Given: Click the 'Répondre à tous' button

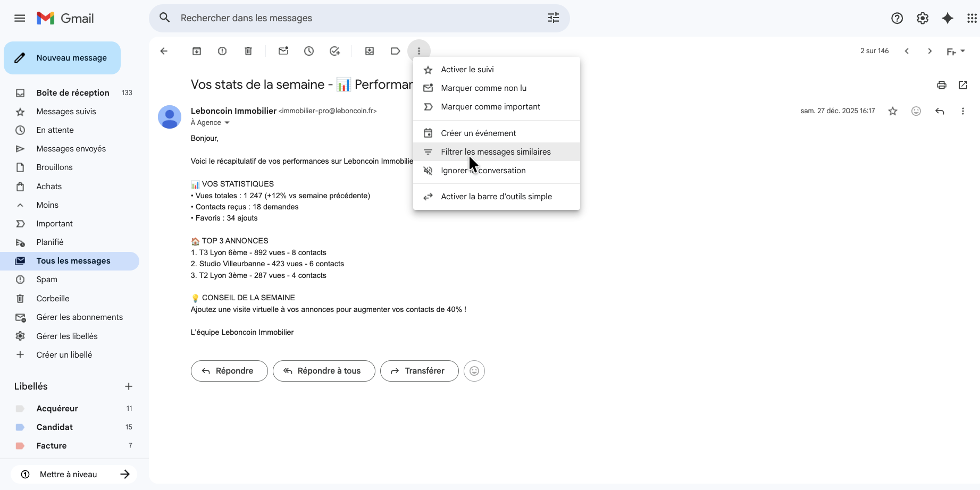Looking at the screenshot, I should (324, 371).
